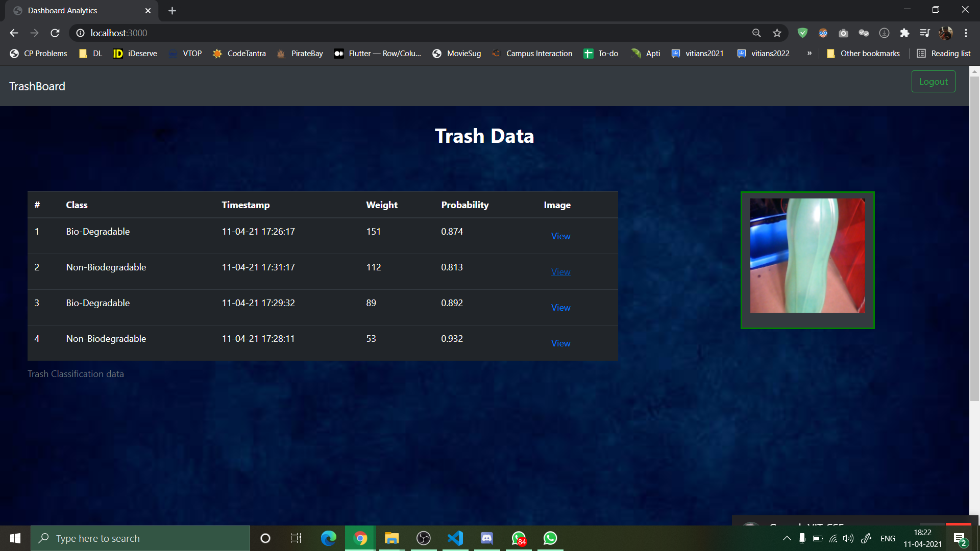
Task: Open the Chrome three-dot menu
Action: [966, 33]
